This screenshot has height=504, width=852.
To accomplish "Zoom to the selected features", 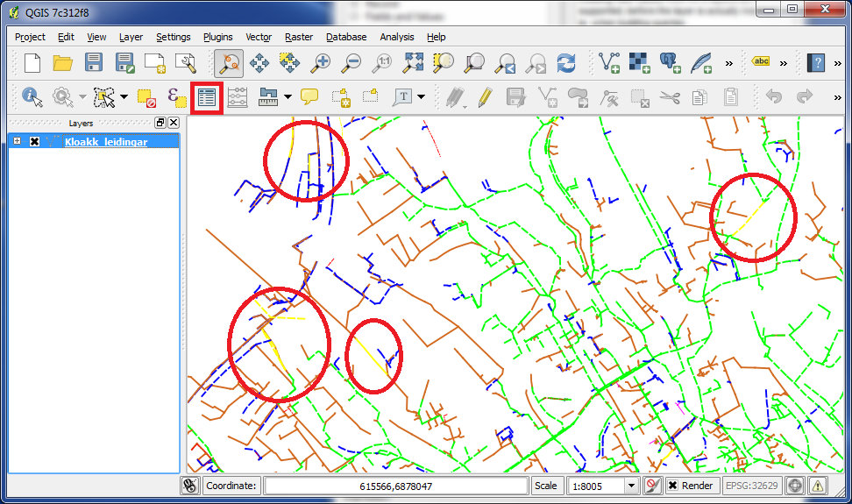I will (444, 63).
